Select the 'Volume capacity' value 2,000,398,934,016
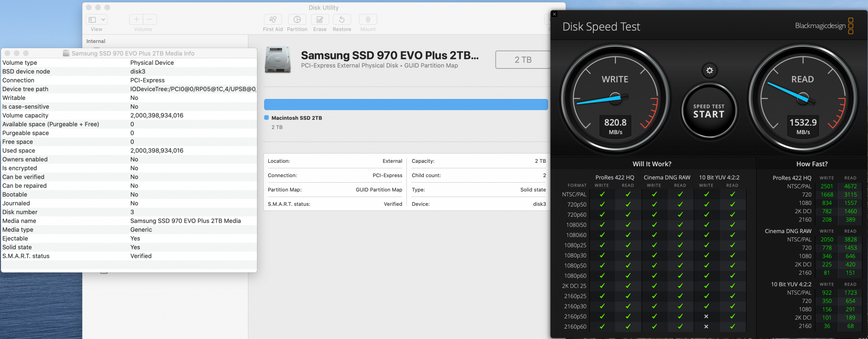This screenshot has height=339, width=868. tap(157, 115)
